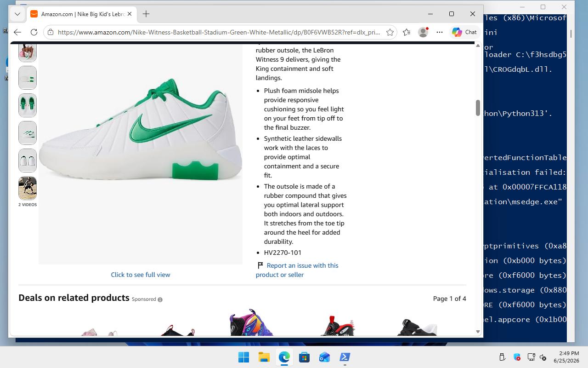Open Outlook from the taskbar
The height and width of the screenshot is (368, 588).
(324, 357)
